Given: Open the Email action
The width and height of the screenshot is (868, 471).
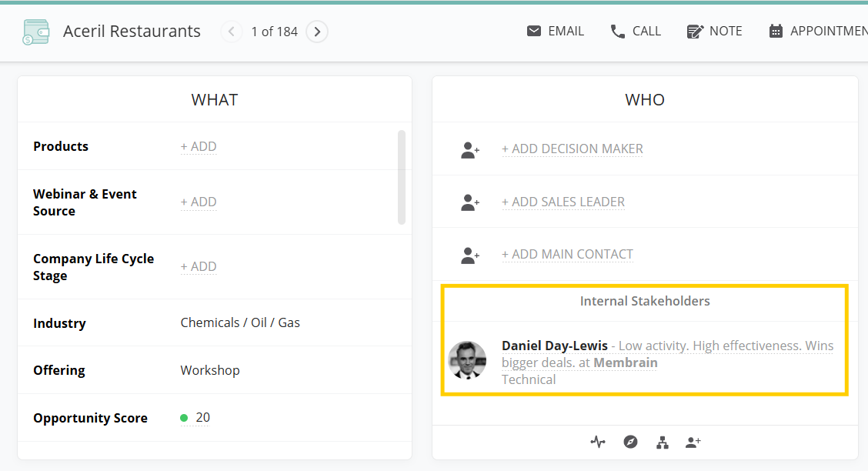Looking at the screenshot, I should 556,32.
